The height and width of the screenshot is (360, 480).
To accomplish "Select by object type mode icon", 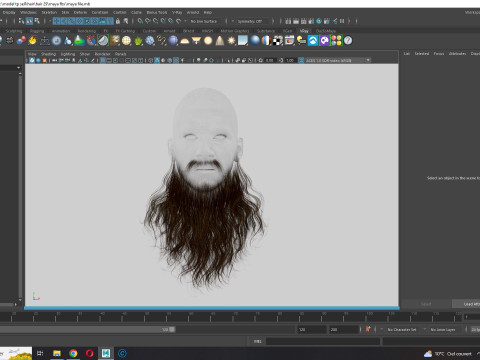I will point(29,21).
